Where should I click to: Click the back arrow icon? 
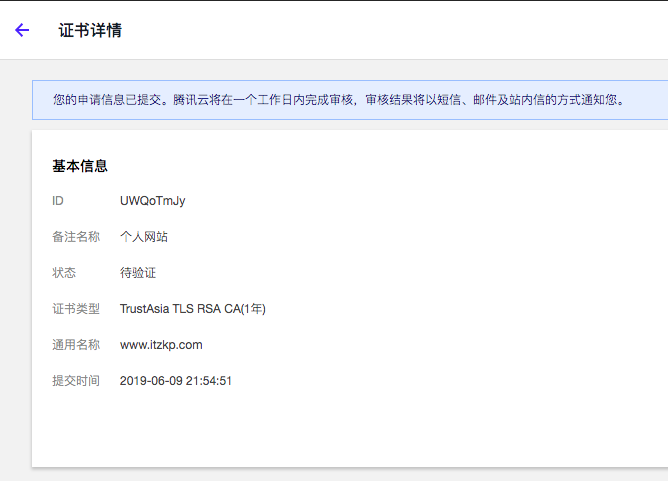[x=22, y=30]
